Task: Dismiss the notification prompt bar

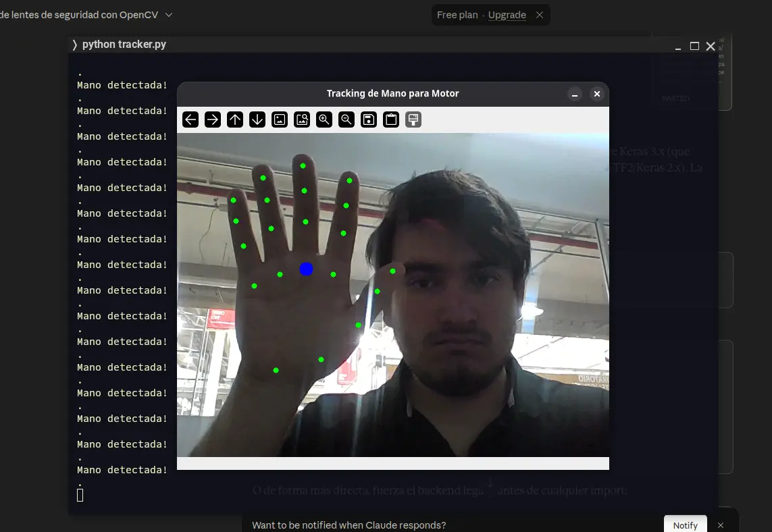Action: click(720, 525)
